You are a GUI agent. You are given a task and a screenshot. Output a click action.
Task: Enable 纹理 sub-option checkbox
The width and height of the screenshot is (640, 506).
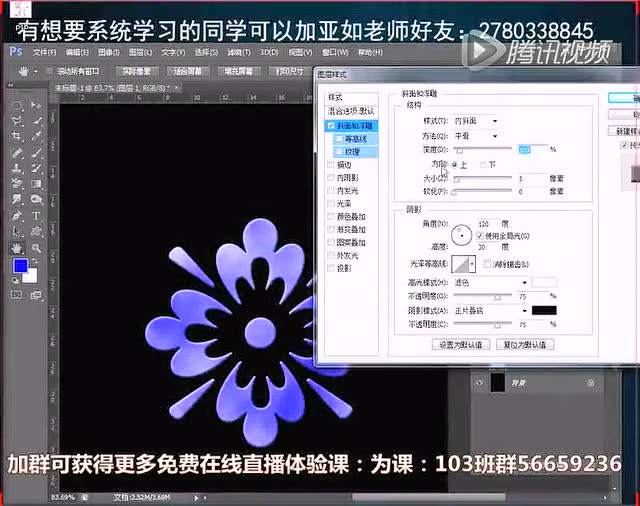click(339, 152)
